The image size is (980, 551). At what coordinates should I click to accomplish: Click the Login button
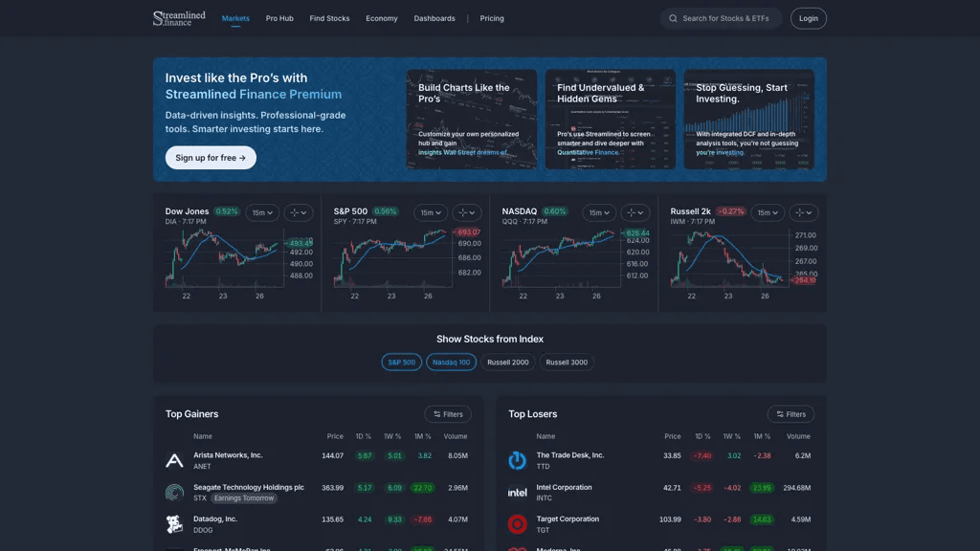(808, 19)
